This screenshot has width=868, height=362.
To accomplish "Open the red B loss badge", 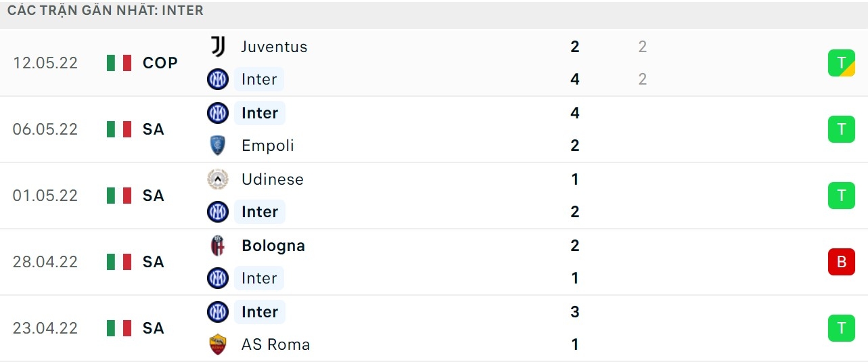I will pos(842,262).
